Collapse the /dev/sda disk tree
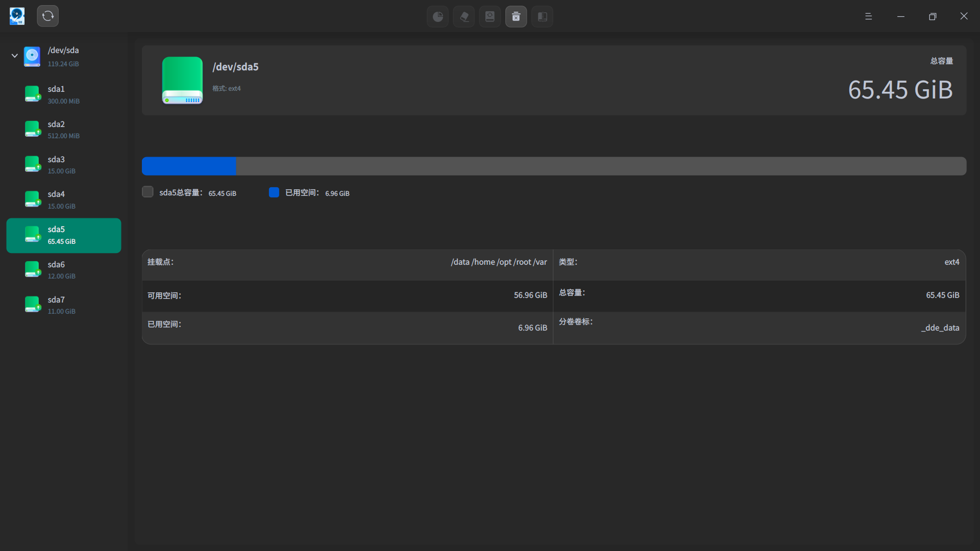The height and width of the screenshot is (551, 980). pos(15,56)
